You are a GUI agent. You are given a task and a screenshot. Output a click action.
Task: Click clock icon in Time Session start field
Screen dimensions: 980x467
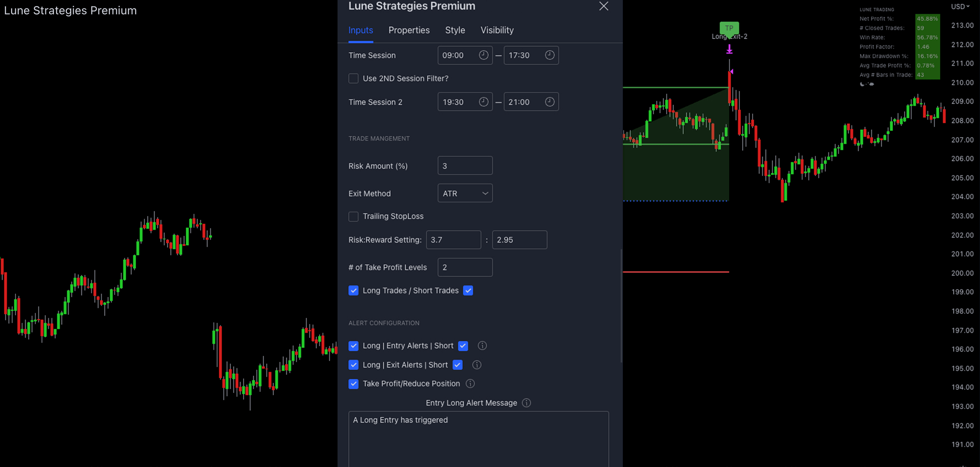[483, 55]
